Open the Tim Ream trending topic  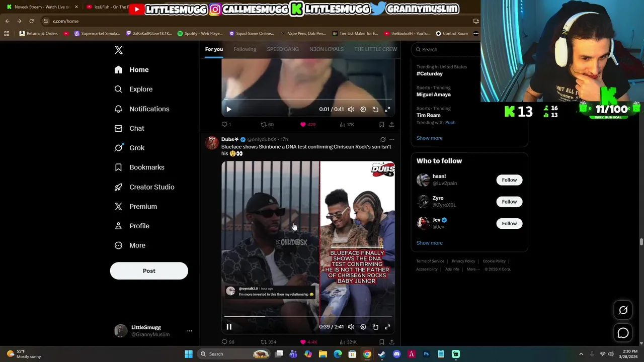coord(429,115)
